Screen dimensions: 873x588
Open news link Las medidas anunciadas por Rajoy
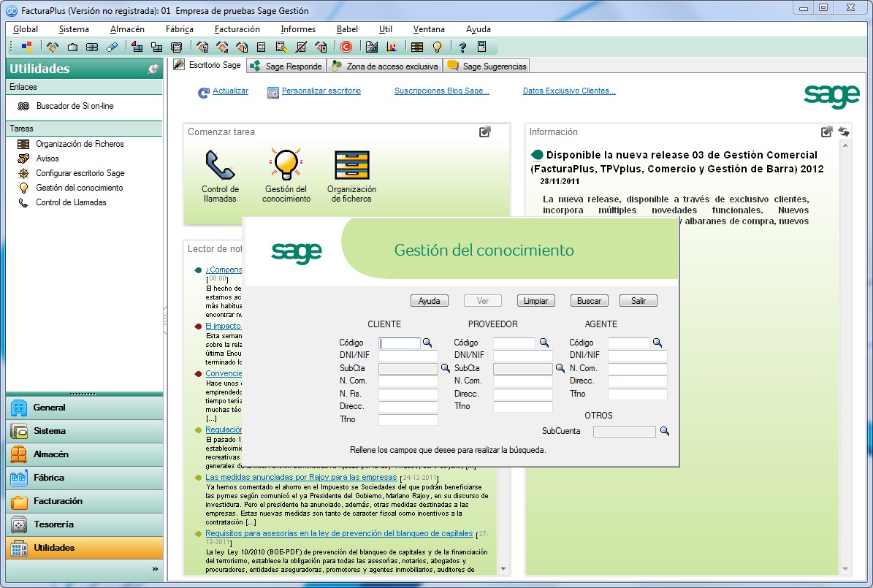(x=301, y=477)
